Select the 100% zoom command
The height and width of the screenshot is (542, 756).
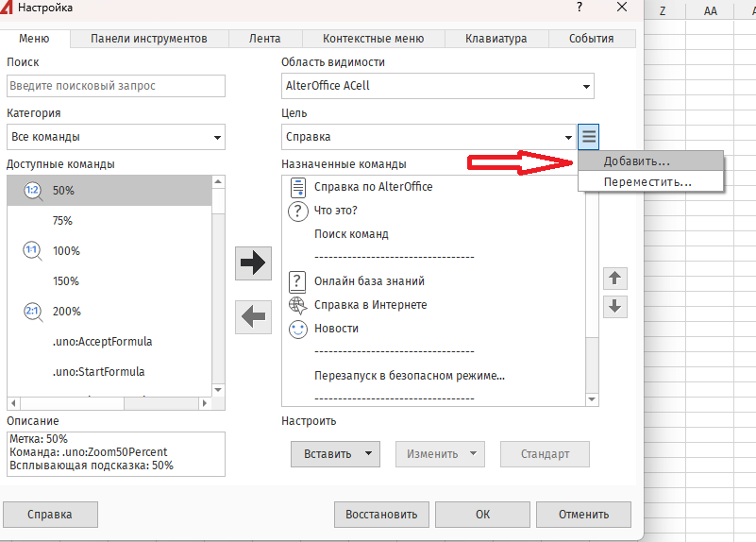pyautogui.click(x=65, y=251)
